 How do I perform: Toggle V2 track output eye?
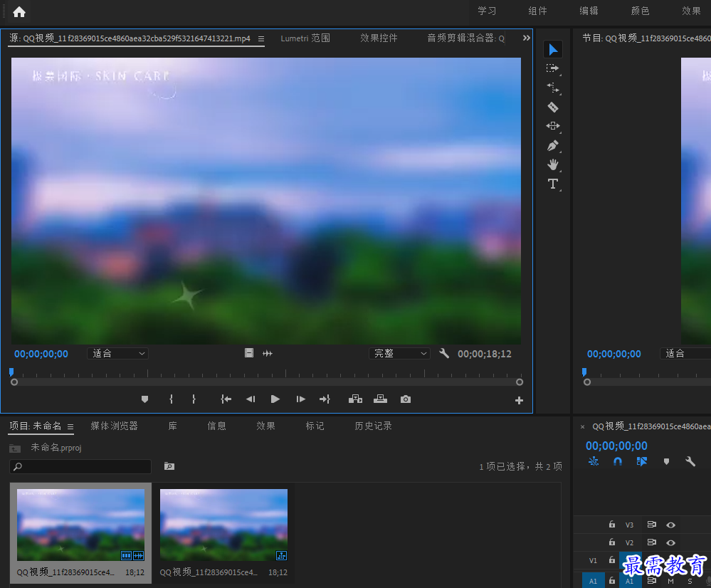tap(670, 542)
